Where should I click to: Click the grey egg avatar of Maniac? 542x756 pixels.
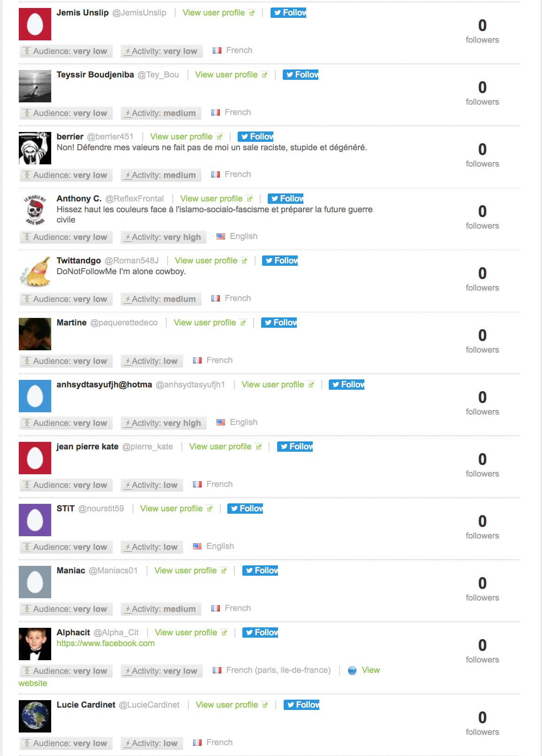[35, 582]
